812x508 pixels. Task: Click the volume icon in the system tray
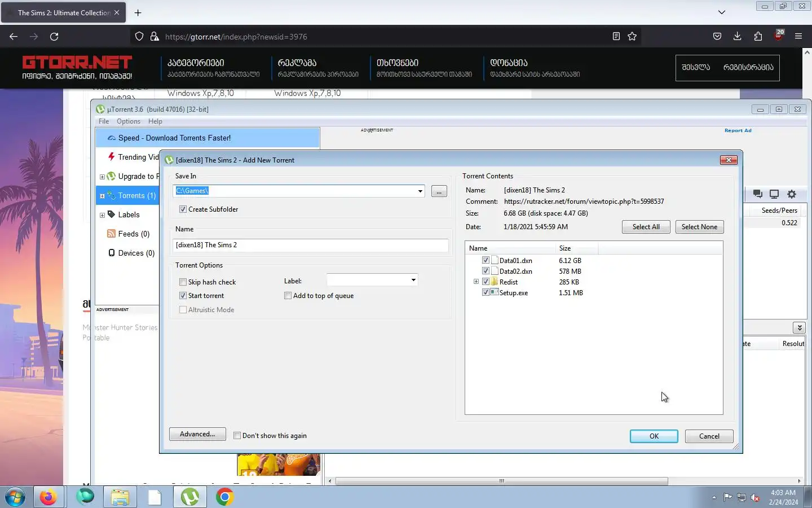755,497
